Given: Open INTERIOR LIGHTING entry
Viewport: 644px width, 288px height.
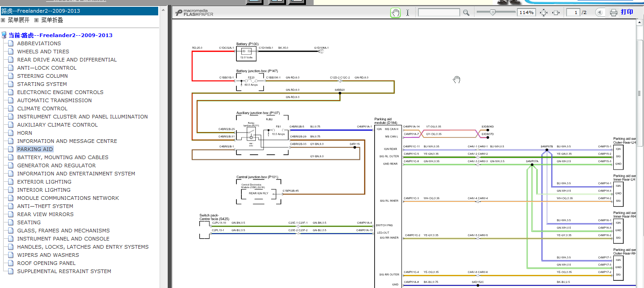Looking at the screenshot, I should click(44, 190).
